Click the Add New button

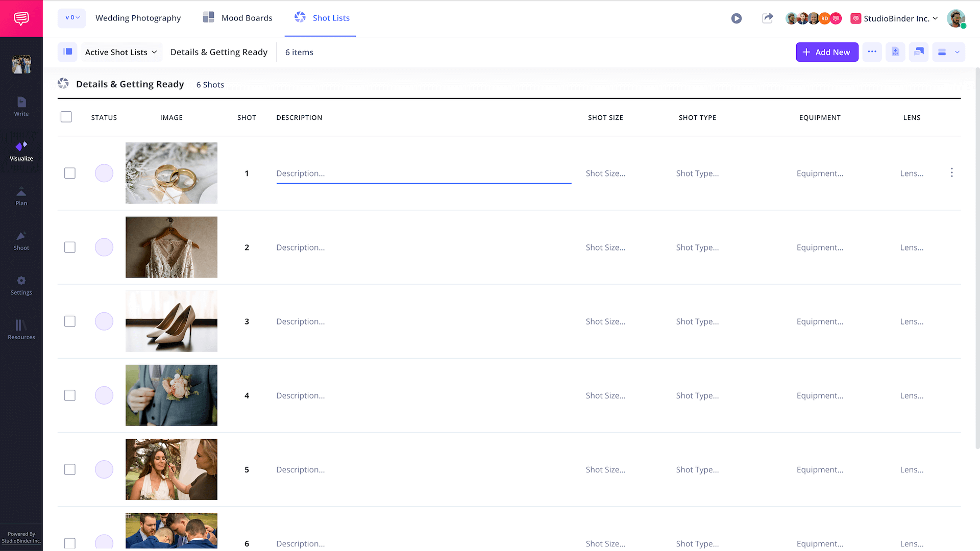tap(827, 52)
